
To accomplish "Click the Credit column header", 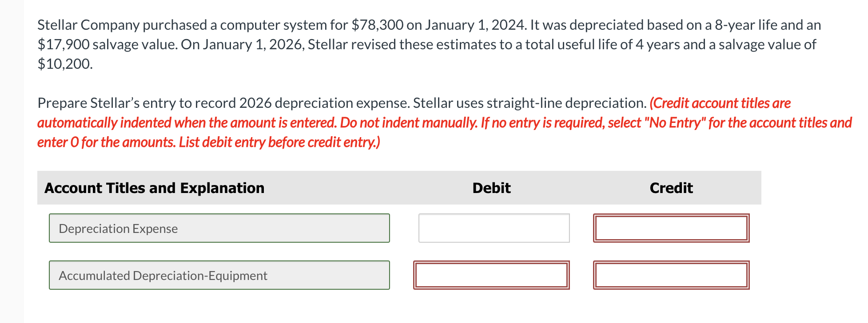I will tap(671, 188).
